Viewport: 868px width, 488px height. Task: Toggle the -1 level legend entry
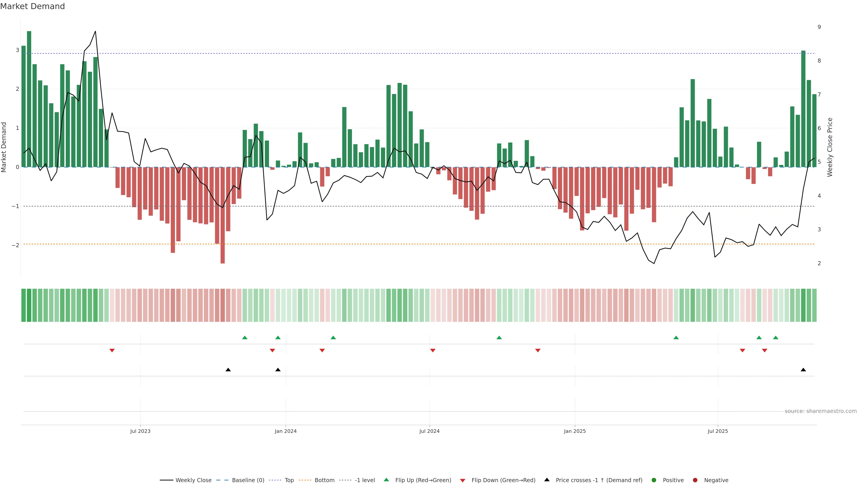(x=365, y=480)
